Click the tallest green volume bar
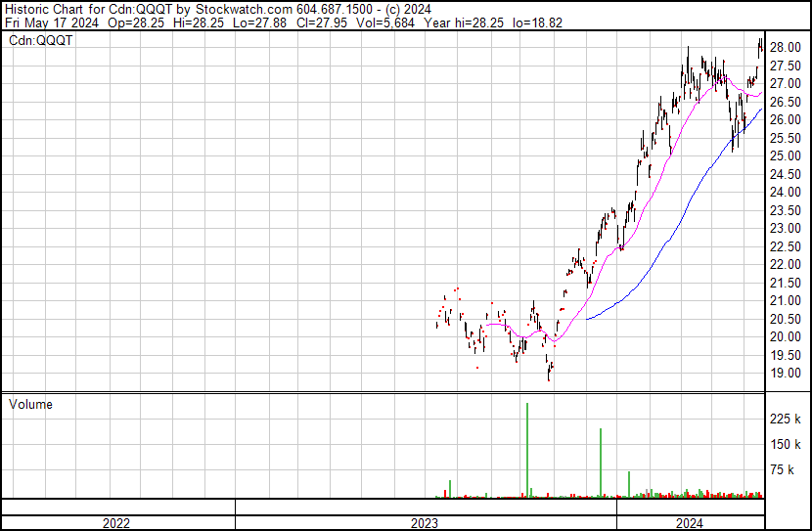The width and height of the screenshot is (812, 531). pos(527,448)
